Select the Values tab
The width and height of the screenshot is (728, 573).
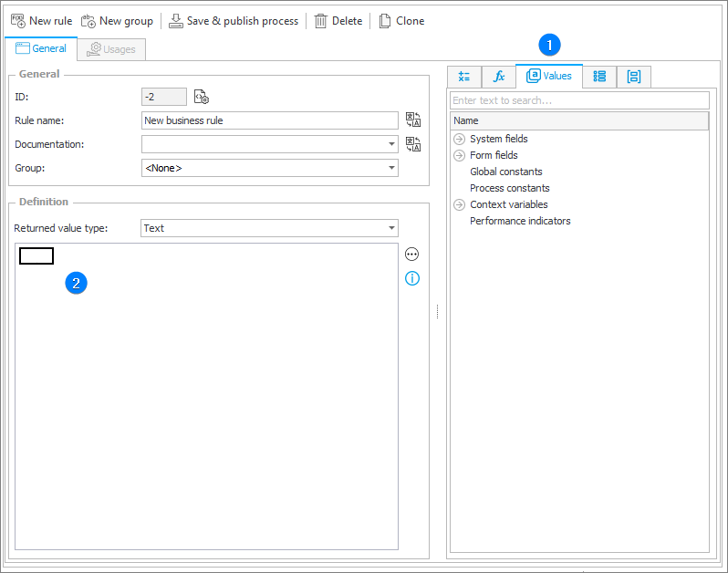(x=549, y=76)
